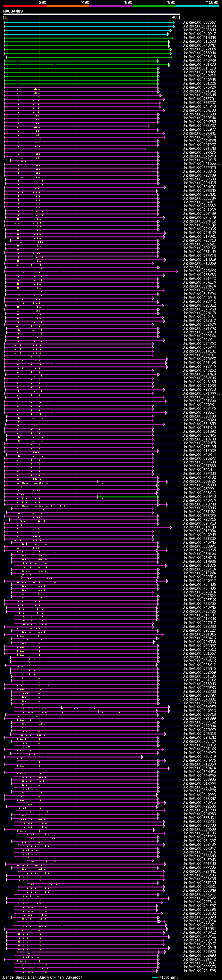The height and width of the screenshot is (980, 222).
Task: Select hit UniRef100_A2SY18
Action: (199, 57)
